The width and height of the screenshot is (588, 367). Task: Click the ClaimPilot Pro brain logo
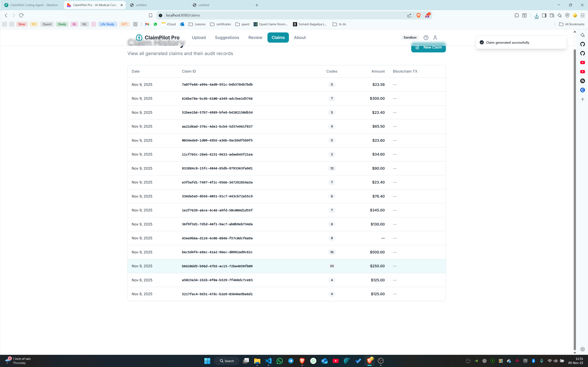click(x=139, y=37)
